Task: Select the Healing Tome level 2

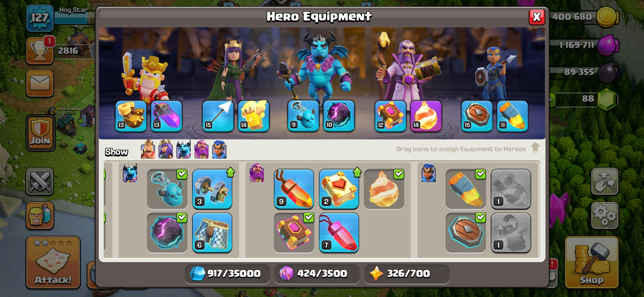Action: coord(339,189)
